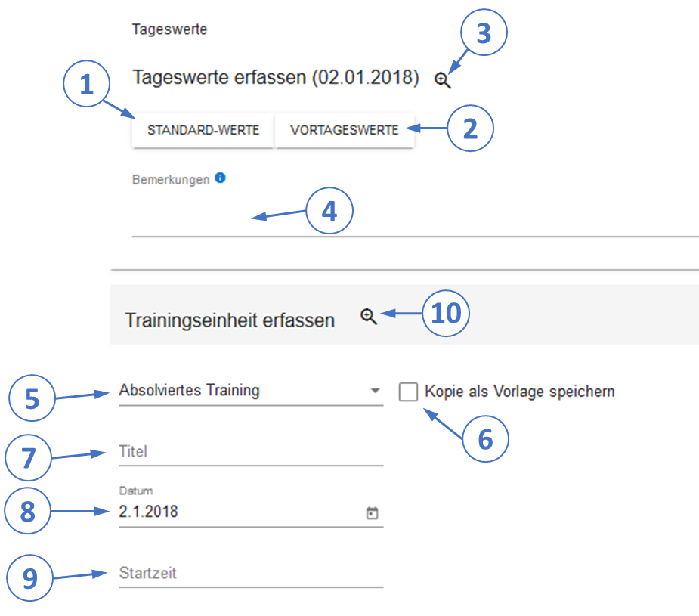Click the magnifier icon beside Tageswerte erfassen
The image size is (699, 616).
443,79
